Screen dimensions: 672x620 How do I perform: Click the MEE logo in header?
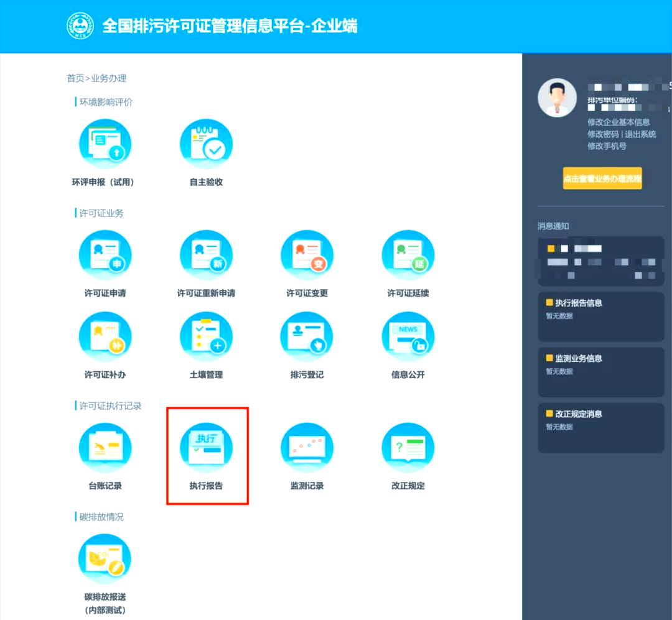pyautogui.click(x=80, y=25)
